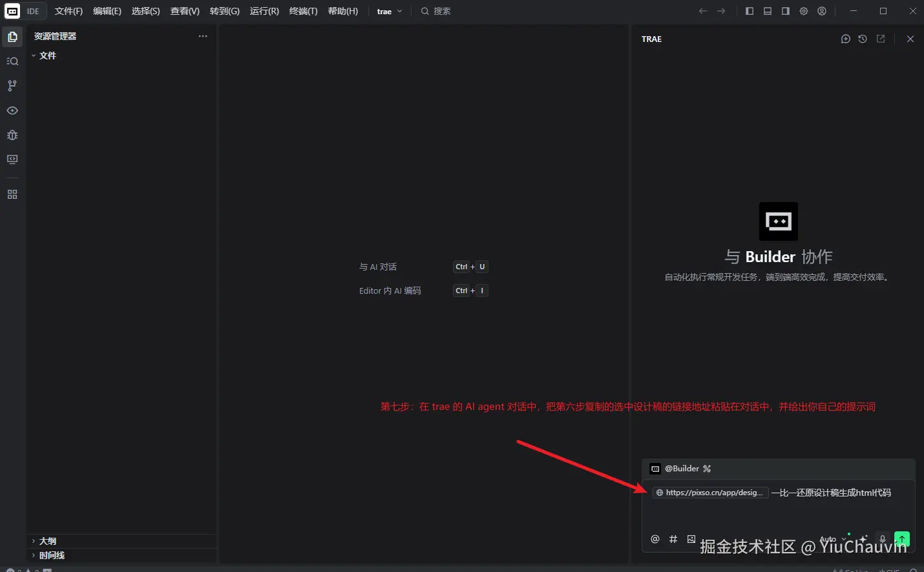Open the Auto model dropdown

tap(833, 539)
